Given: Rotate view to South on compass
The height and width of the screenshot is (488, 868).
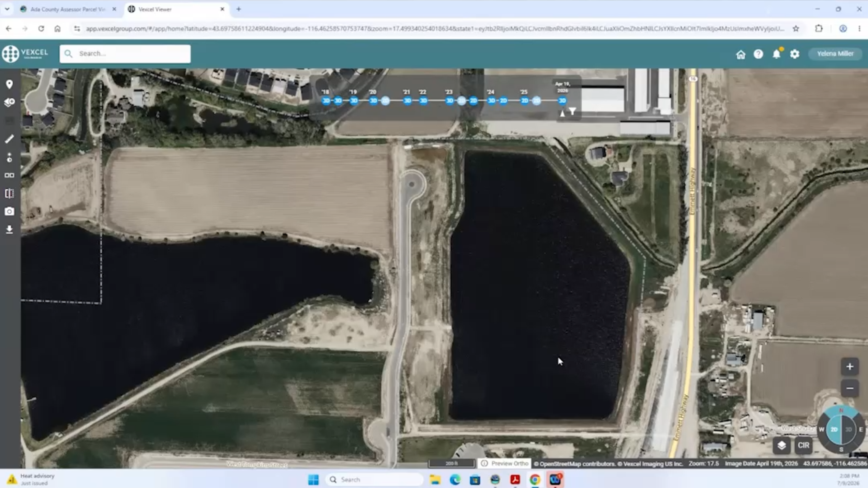Looking at the screenshot, I should [841, 449].
